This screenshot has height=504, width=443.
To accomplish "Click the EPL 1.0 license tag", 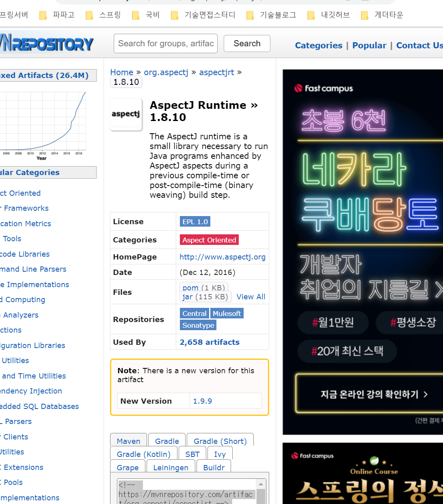I will [195, 222].
